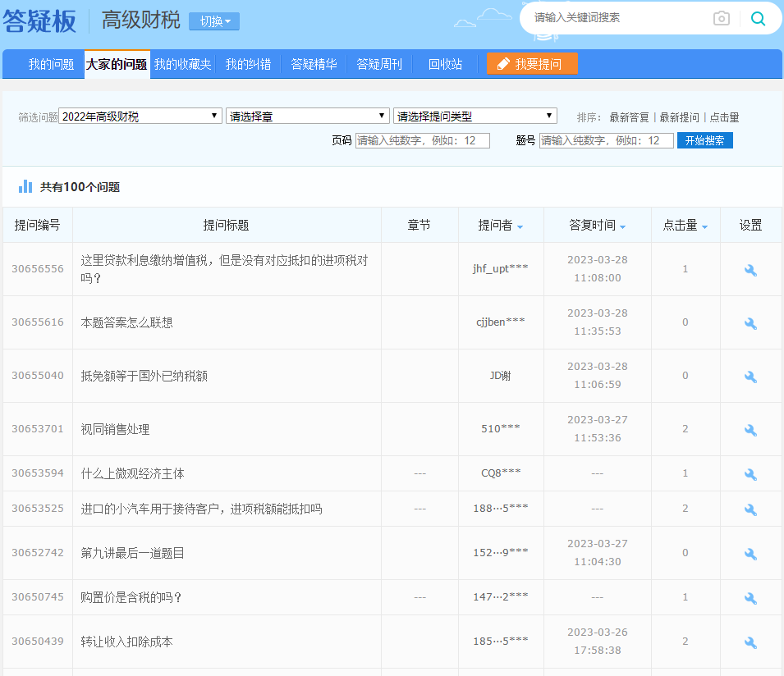Viewport: 784px width, 676px height.
Task: Open the 请选择提问类型 dropdown
Action: (x=475, y=116)
